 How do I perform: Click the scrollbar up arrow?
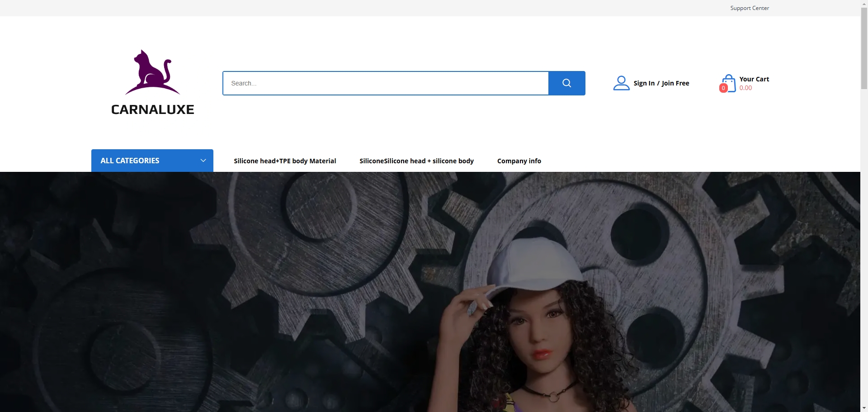tap(864, 3)
